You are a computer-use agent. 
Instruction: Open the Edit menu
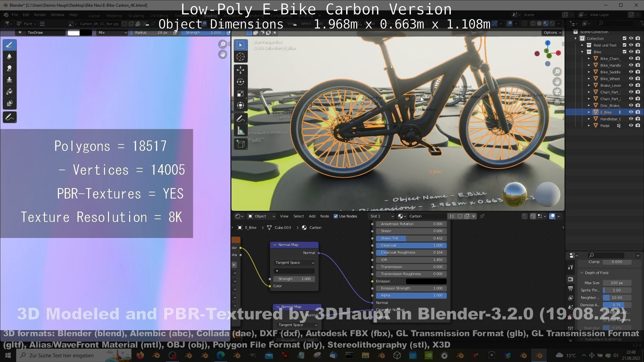point(26,15)
